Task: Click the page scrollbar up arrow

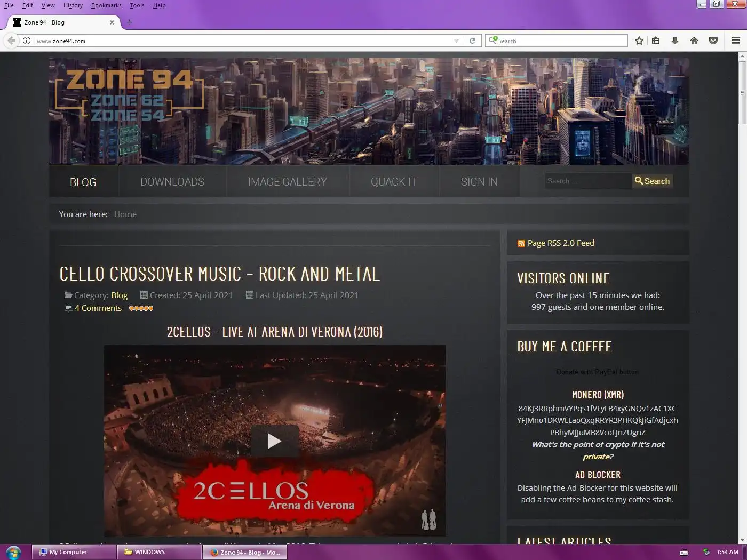Action: 742,56
